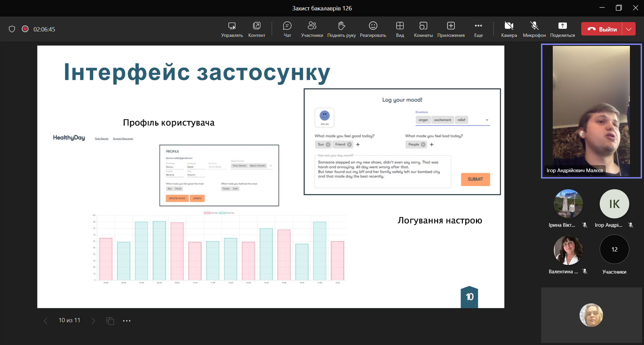
Task: Unmute the Микрофон
Action: [534, 29]
